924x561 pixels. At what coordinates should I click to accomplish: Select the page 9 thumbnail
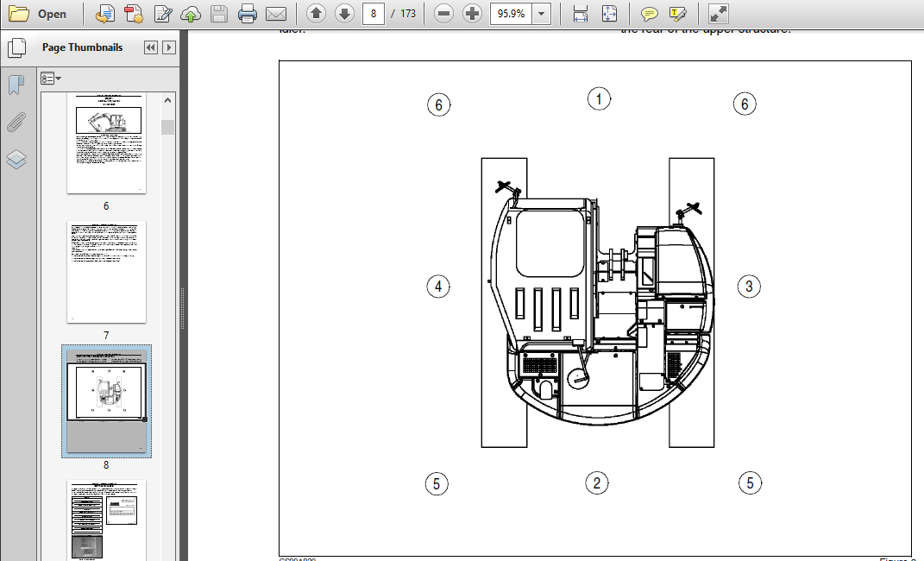106,520
